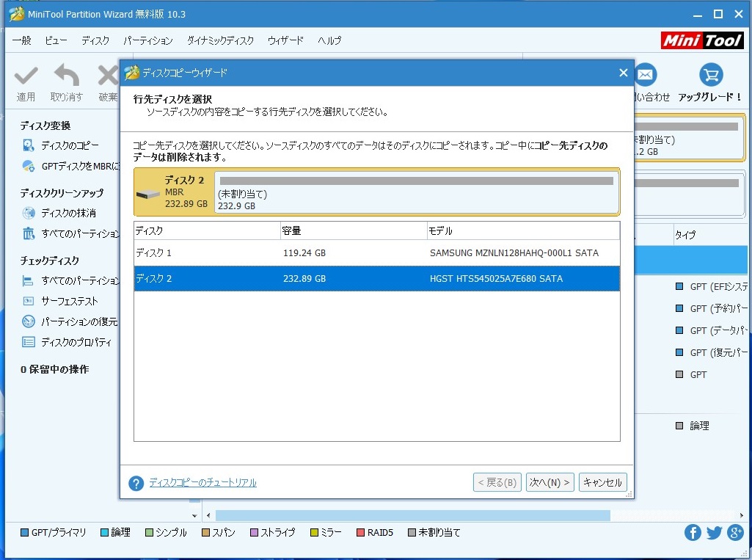Screen dimensions: 752x560
Task: Select ディスク 2 HGST row
Action: [x=376, y=279]
